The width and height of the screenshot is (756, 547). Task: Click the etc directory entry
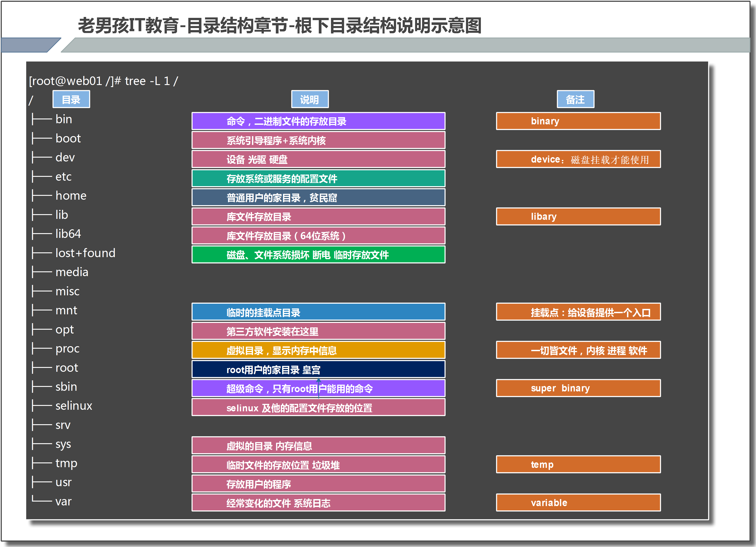pyautogui.click(x=63, y=177)
